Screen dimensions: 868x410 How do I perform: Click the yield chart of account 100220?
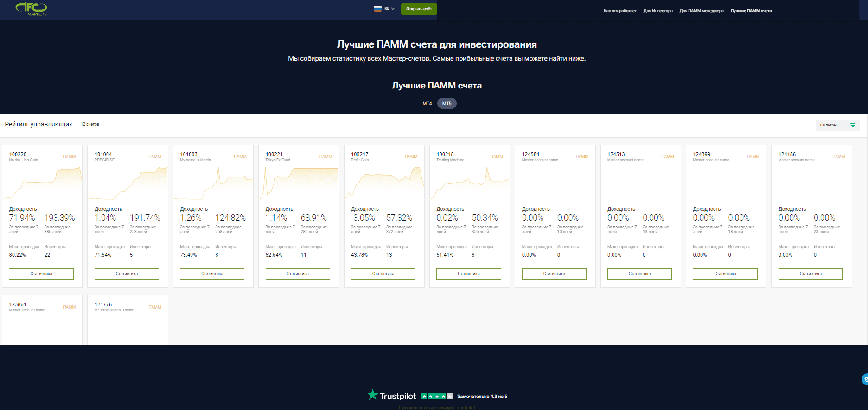[42, 183]
